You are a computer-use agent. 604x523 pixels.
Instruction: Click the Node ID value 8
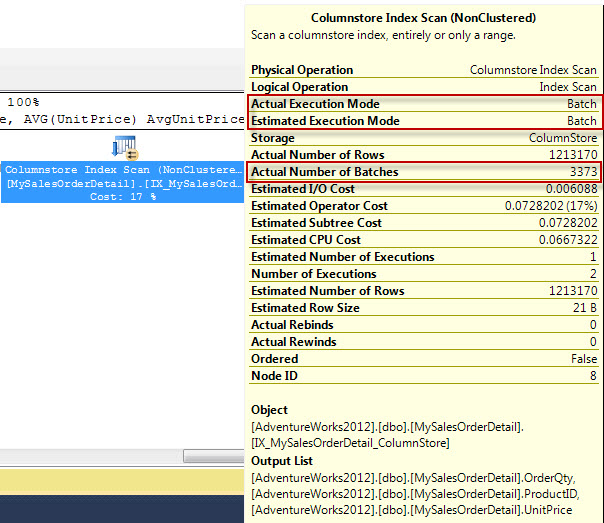coord(593,376)
